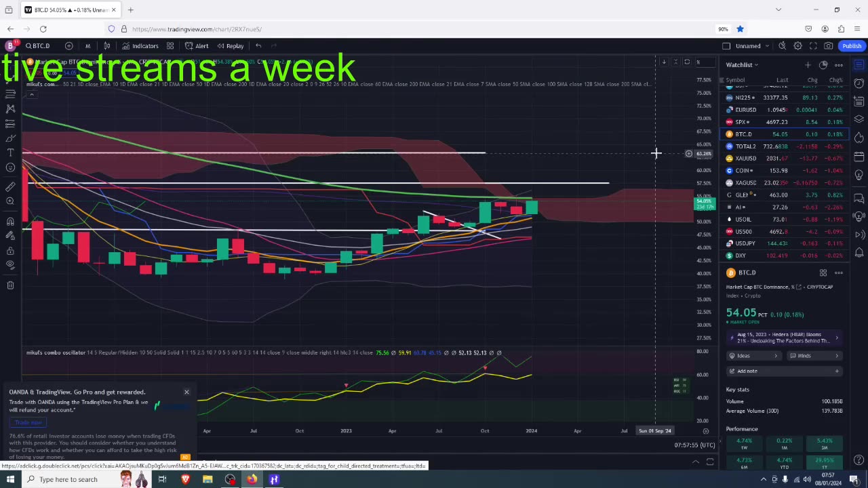Open Ideas lightbulb icon in right sidebar
Screen dimensions: 868x488
[859, 175]
